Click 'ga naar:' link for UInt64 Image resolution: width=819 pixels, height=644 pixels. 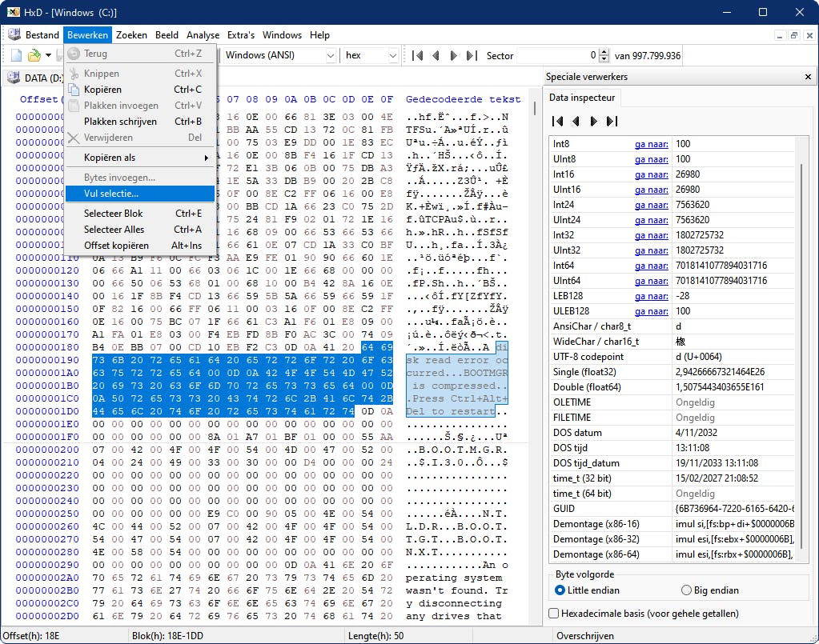(651, 281)
